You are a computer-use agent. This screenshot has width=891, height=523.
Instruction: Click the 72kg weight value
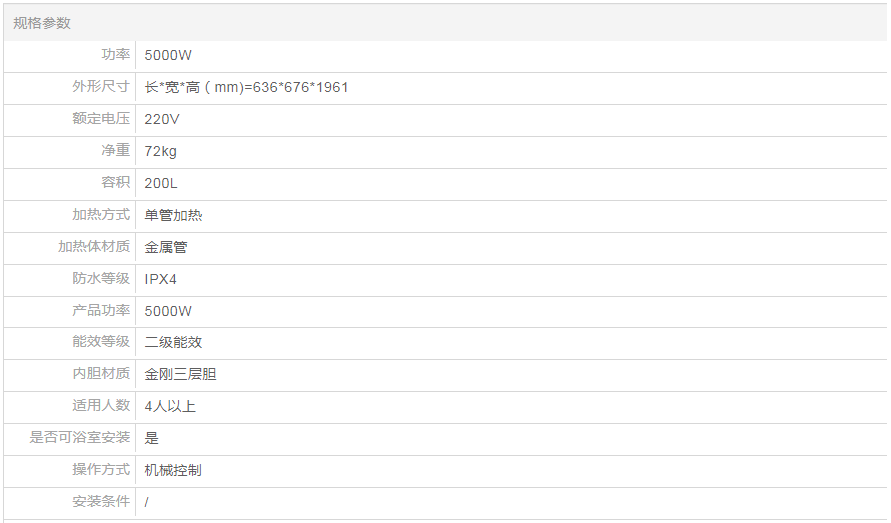tap(160, 151)
